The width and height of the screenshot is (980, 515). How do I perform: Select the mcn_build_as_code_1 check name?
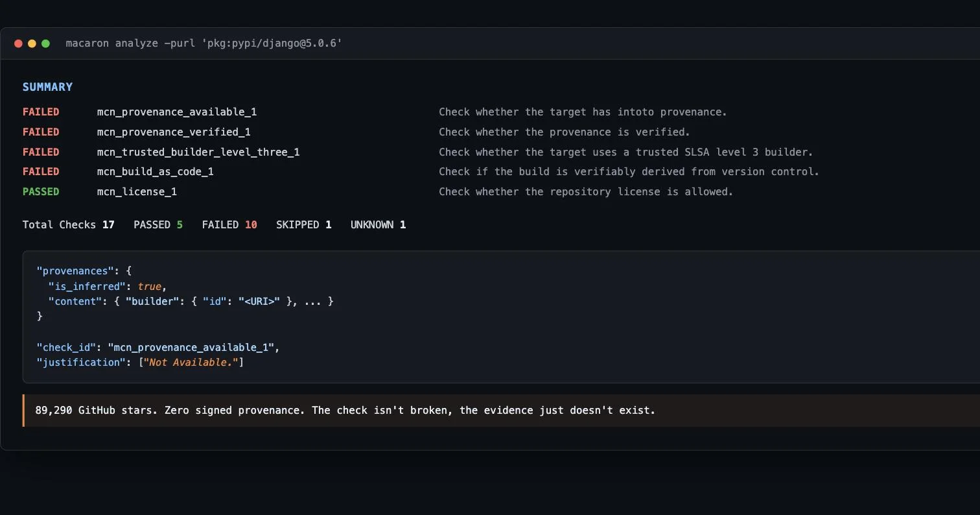click(156, 172)
